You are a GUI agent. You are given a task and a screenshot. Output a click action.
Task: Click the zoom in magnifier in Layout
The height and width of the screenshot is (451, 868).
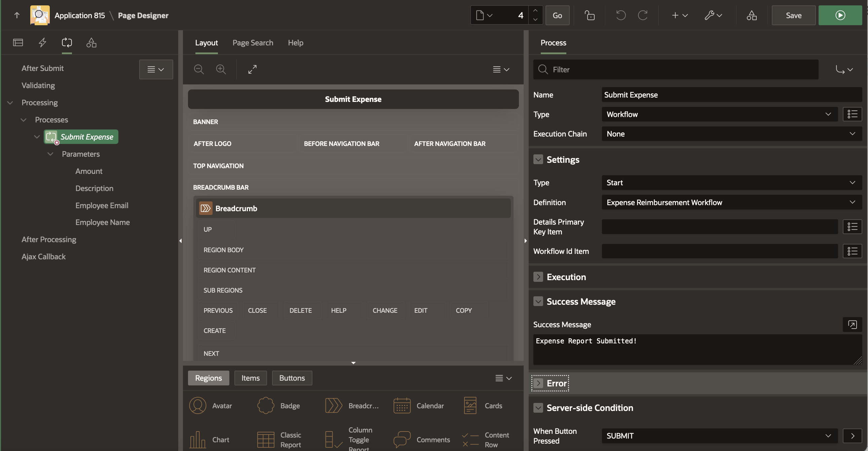[x=221, y=69]
